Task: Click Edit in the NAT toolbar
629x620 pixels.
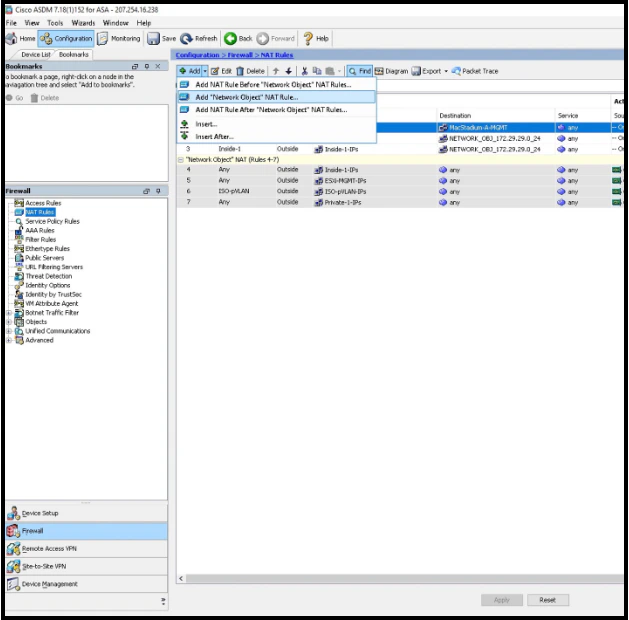Action: pyautogui.click(x=221, y=71)
